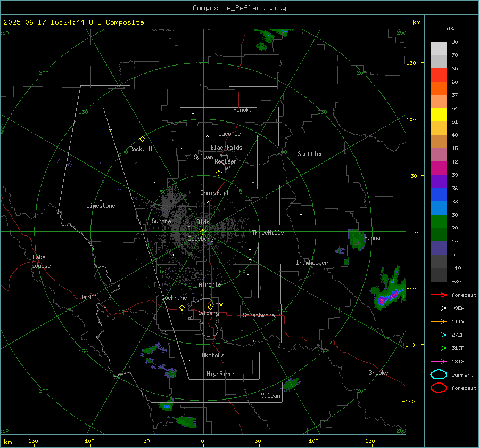The image size is (479, 448).
Task: Click yellow diamond marker above Calgary label
Action: (x=210, y=307)
